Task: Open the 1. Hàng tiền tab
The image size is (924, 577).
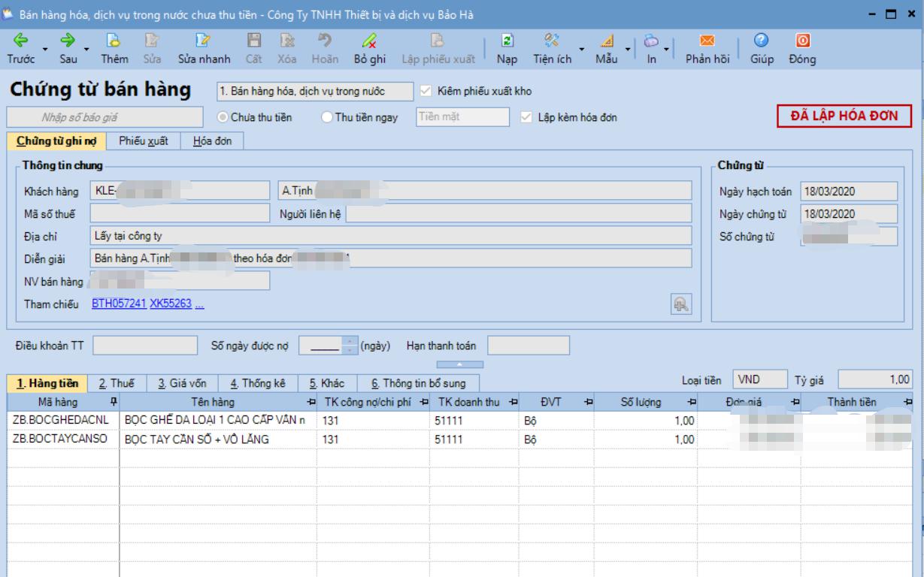Action: 47,383
